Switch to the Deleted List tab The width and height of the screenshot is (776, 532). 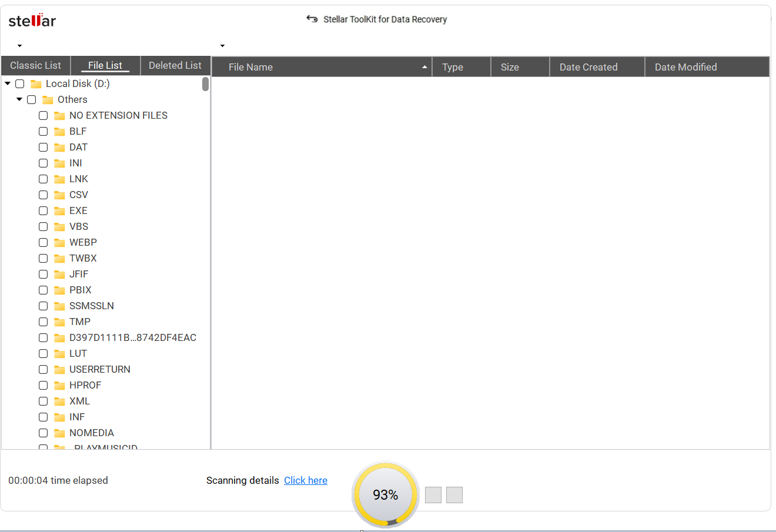[x=175, y=66]
